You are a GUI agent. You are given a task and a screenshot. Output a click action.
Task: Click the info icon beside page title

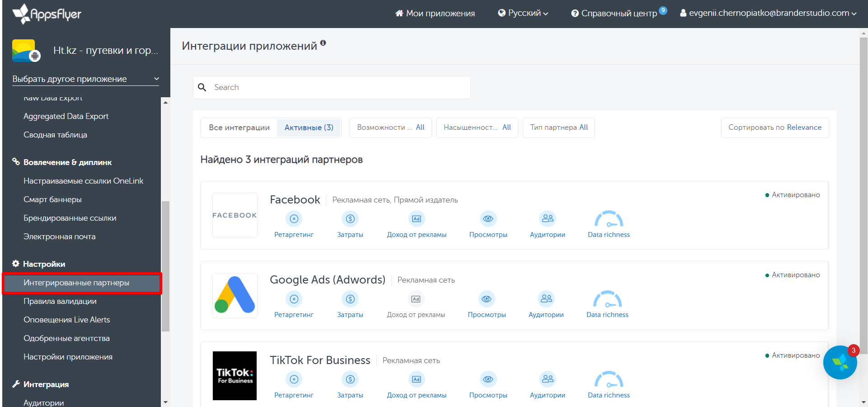tap(323, 43)
